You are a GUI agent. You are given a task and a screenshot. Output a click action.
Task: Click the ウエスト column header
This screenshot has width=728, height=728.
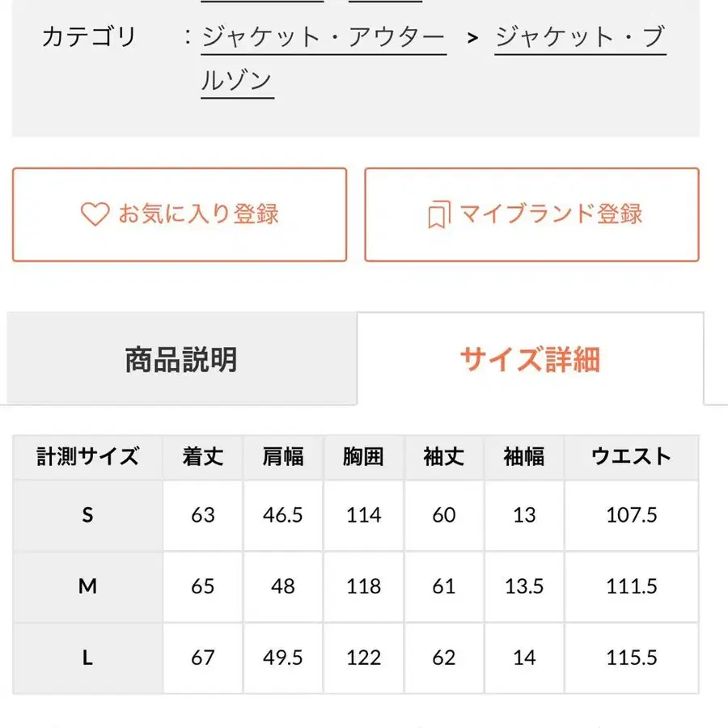click(x=631, y=457)
